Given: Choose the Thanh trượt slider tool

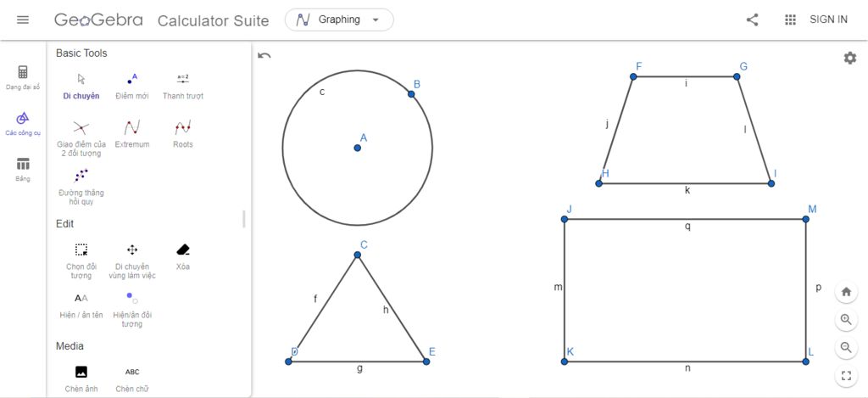Looking at the screenshot, I should 182,84.
